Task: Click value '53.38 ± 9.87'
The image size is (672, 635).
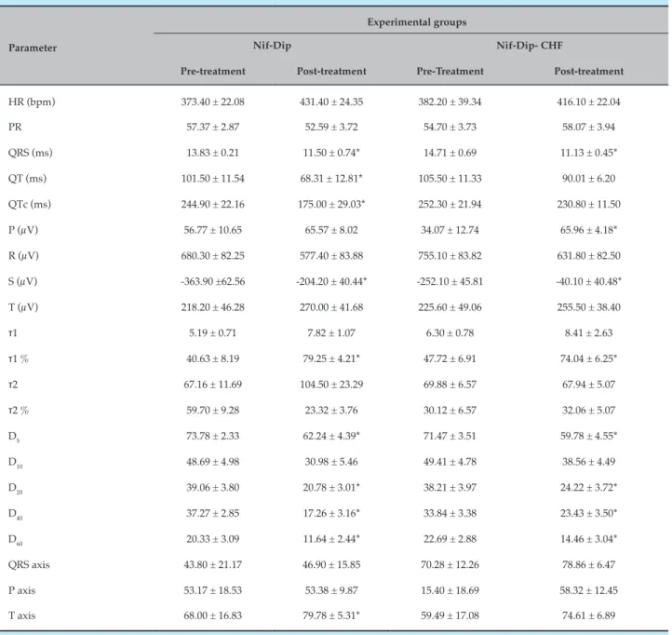Action: 331,590
